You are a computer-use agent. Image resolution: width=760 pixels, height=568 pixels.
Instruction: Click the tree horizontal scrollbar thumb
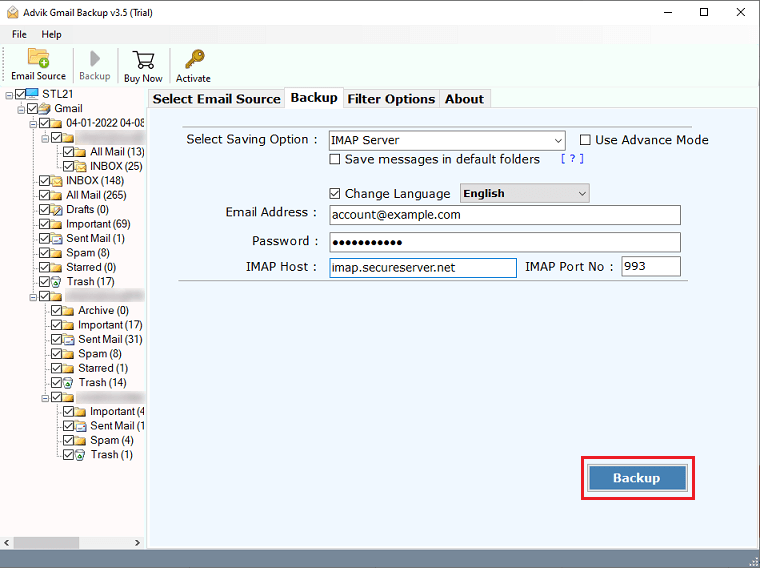46,542
